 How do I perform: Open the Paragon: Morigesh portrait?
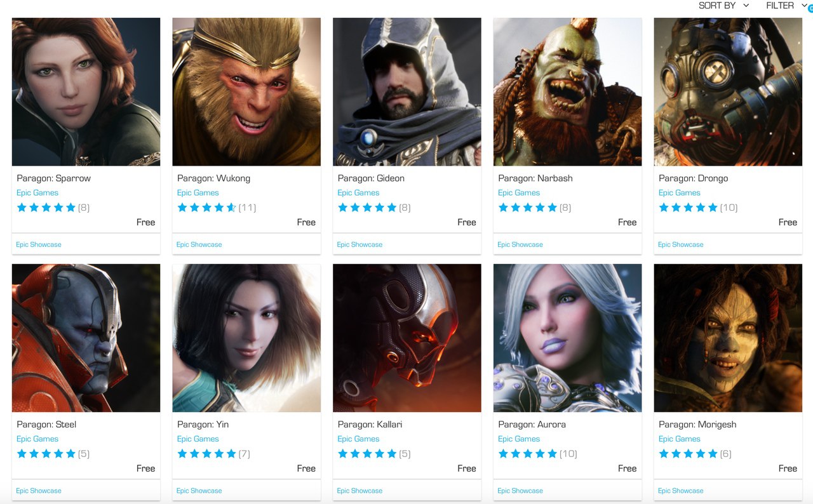[728, 338]
